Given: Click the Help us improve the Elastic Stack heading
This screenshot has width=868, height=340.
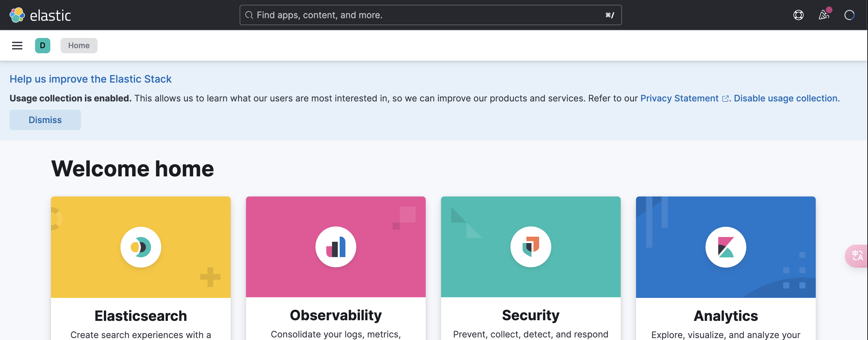Looking at the screenshot, I should (90, 79).
